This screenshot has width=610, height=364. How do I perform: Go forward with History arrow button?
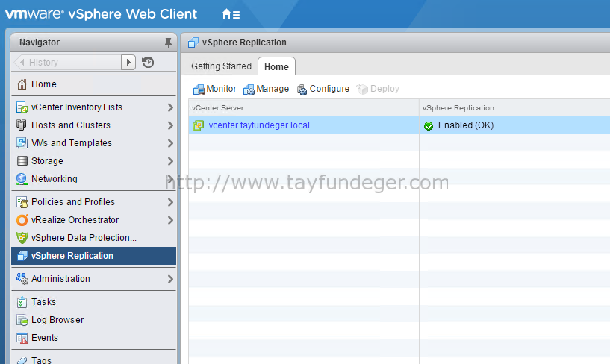click(x=128, y=62)
